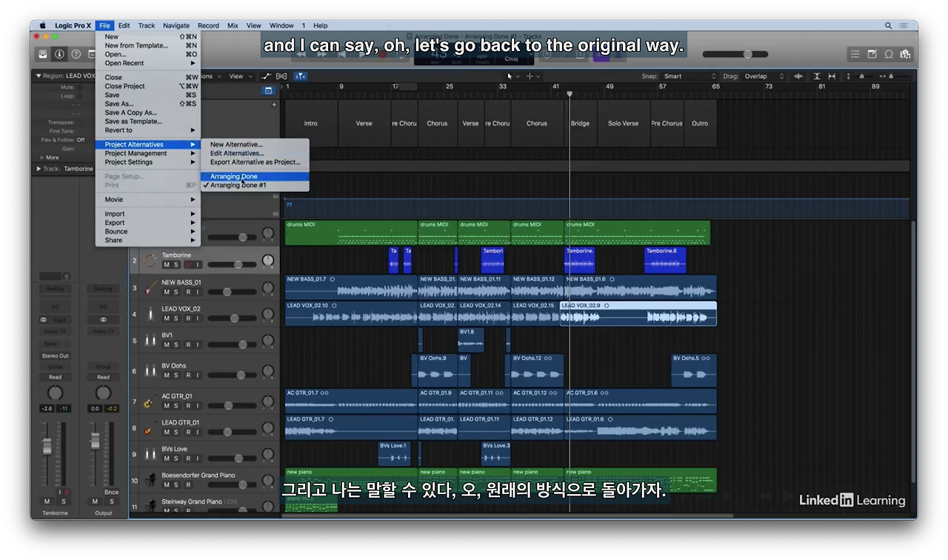Open the Drag Overlap dropdown
Viewport: 948px width, 560px height.
(x=761, y=76)
